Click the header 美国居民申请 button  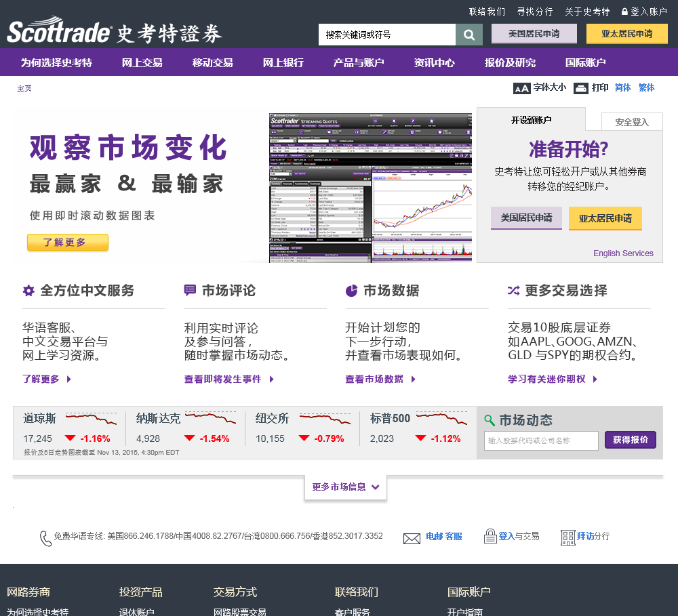point(534,34)
